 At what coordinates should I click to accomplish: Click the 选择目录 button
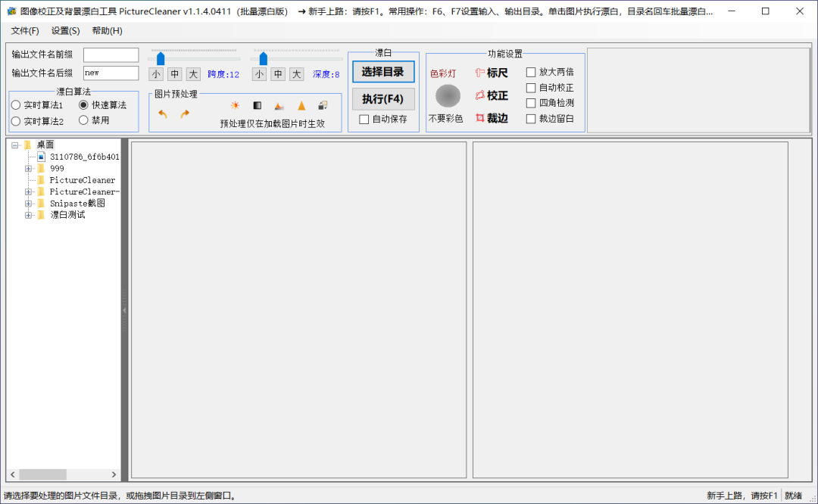coord(383,72)
